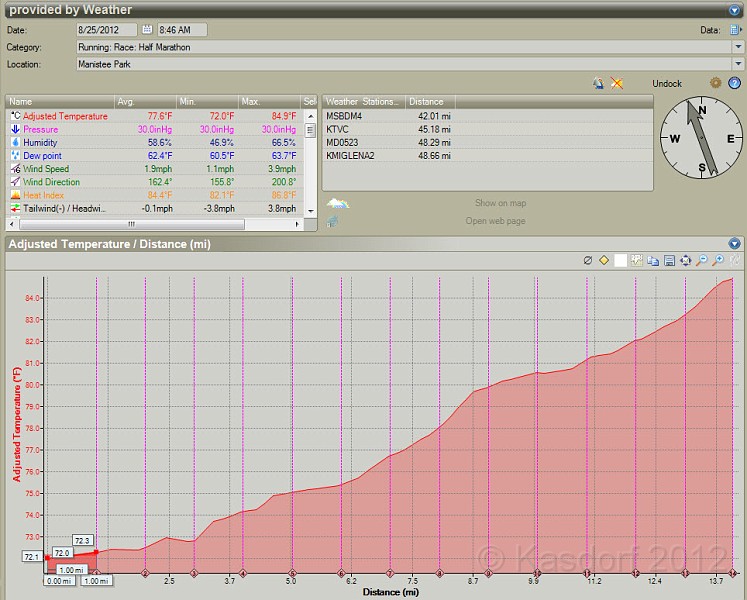The height and width of the screenshot is (600, 747).
Task: Expand the Category dropdown arrow
Action: tap(739, 47)
